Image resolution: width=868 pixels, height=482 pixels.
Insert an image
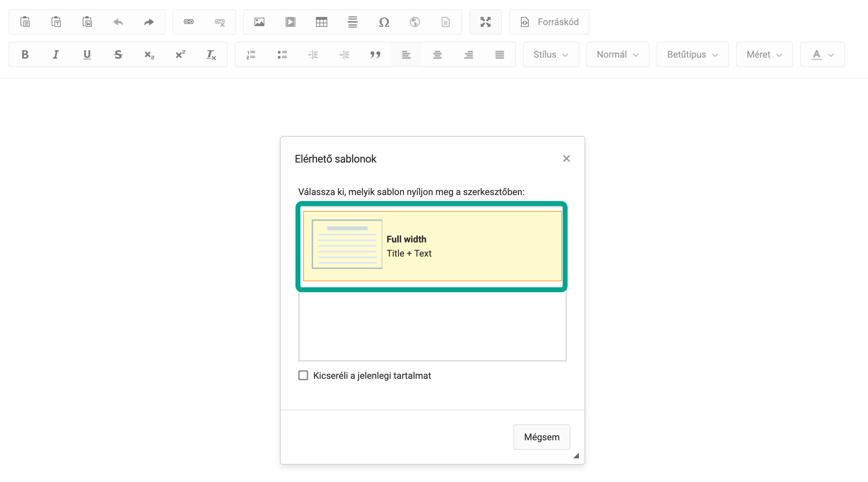pyautogui.click(x=259, y=22)
